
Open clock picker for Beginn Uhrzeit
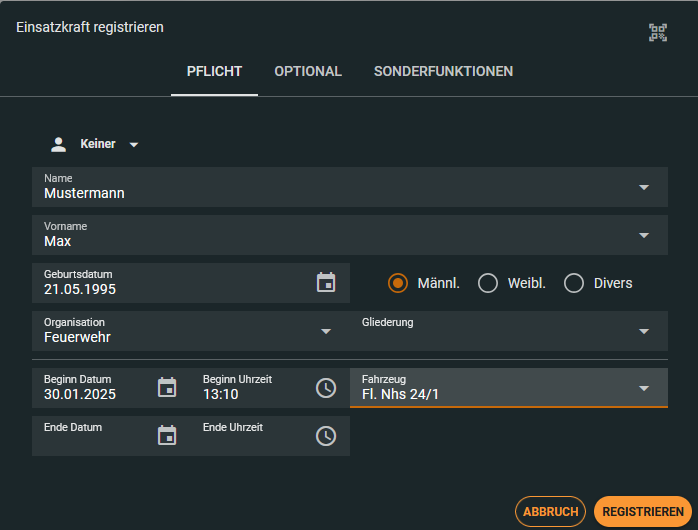click(x=326, y=388)
